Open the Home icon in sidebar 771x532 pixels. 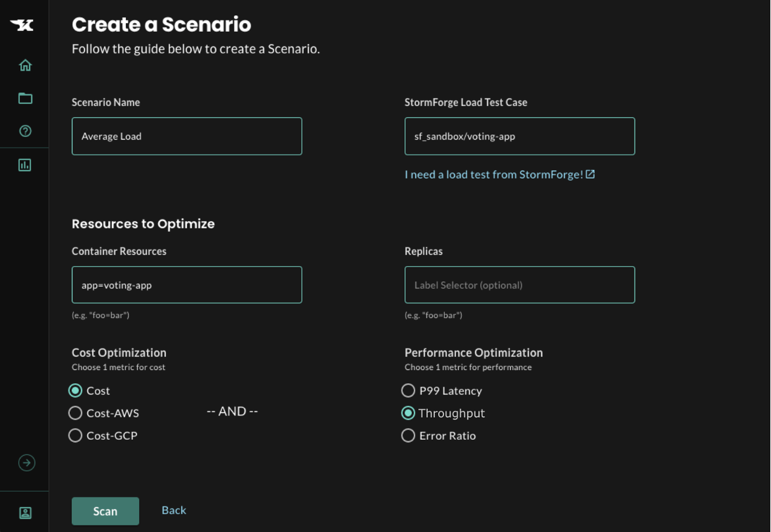pyautogui.click(x=25, y=65)
